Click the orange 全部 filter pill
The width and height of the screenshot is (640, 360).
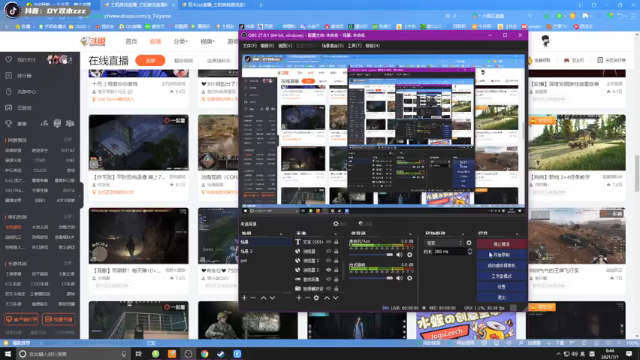tap(150, 60)
